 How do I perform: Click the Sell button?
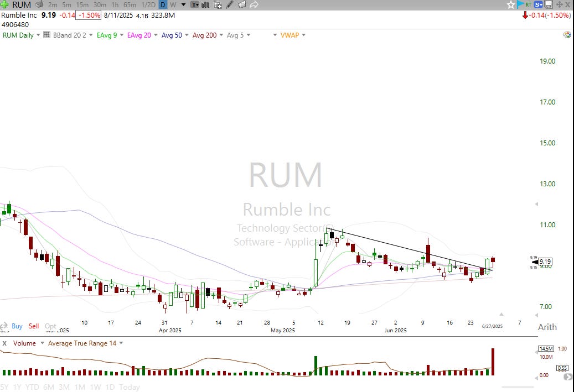(x=34, y=326)
